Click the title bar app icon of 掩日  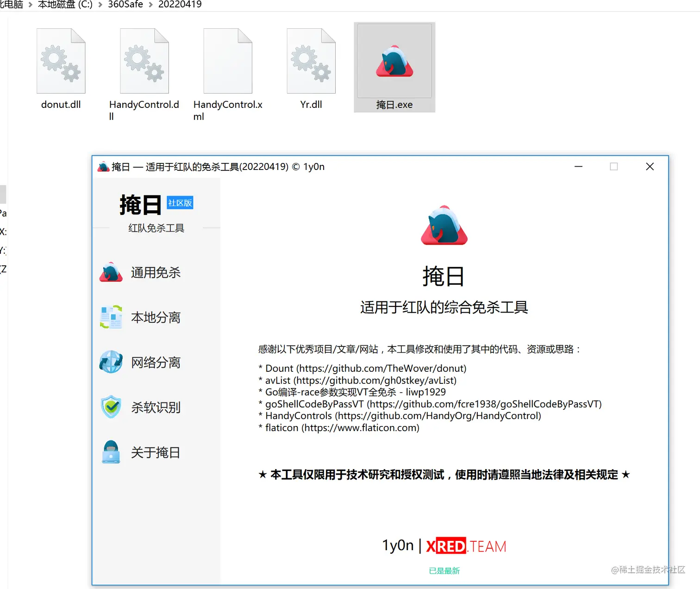103,167
